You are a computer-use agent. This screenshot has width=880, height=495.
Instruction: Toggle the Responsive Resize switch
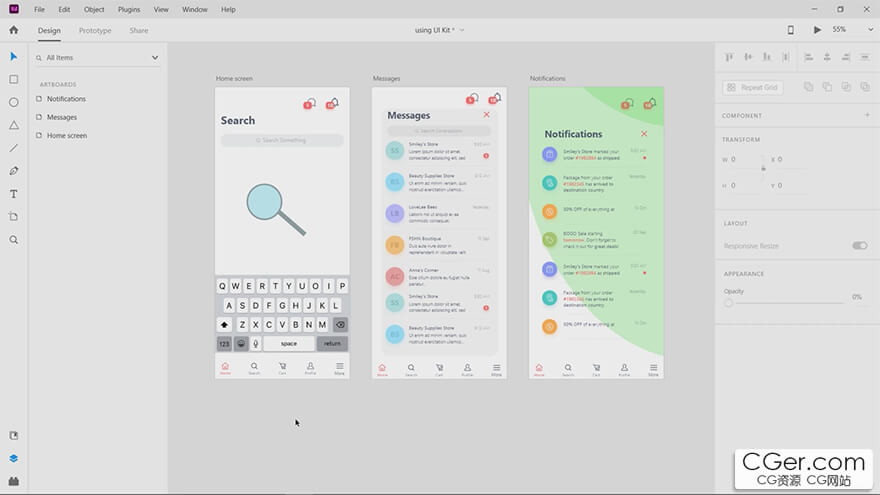point(859,245)
